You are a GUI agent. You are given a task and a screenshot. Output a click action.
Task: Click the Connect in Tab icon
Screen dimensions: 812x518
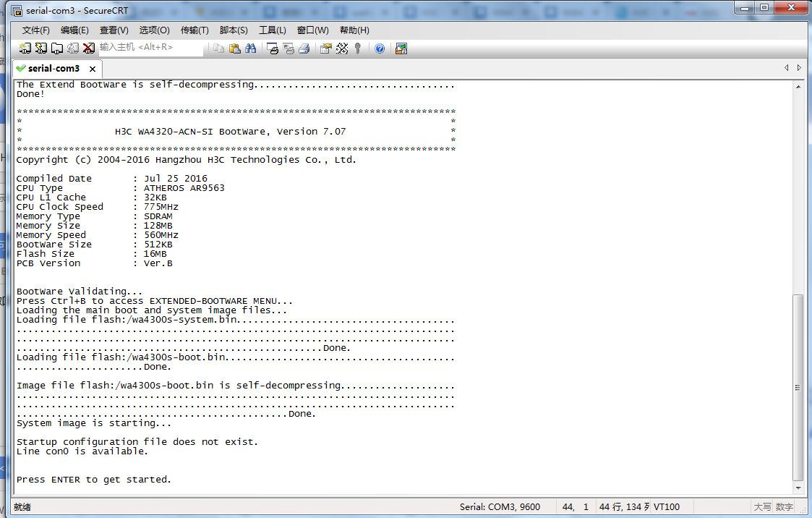pos(57,48)
